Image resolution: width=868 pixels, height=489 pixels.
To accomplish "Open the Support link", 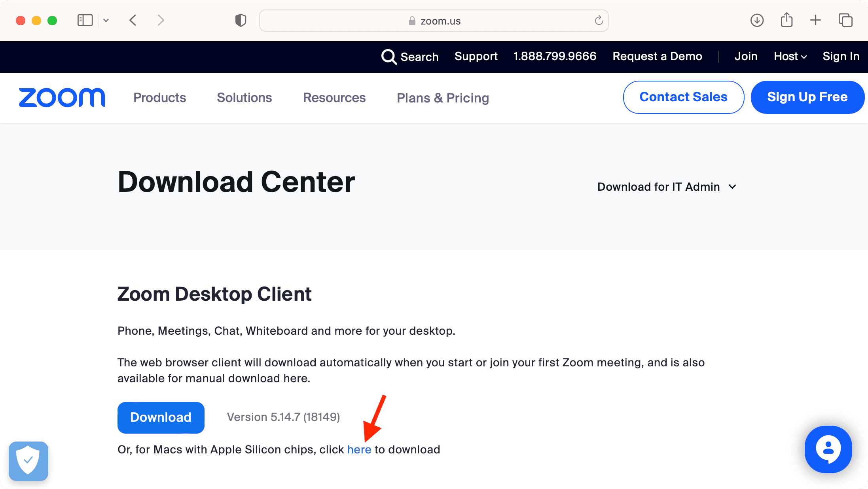I will coord(476,56).
